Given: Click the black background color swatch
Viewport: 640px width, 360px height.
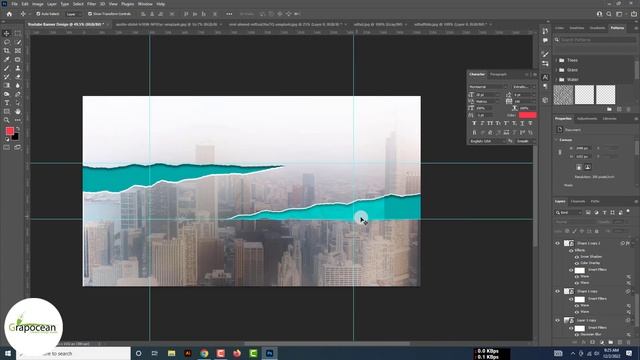Looking at the screenshot, I should point(15,137).
